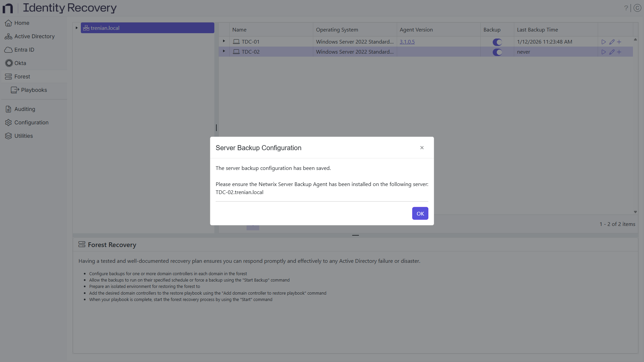
Task: Expand the TDC-01 row details
Action: pyautogui.click(x=223, y=41)
